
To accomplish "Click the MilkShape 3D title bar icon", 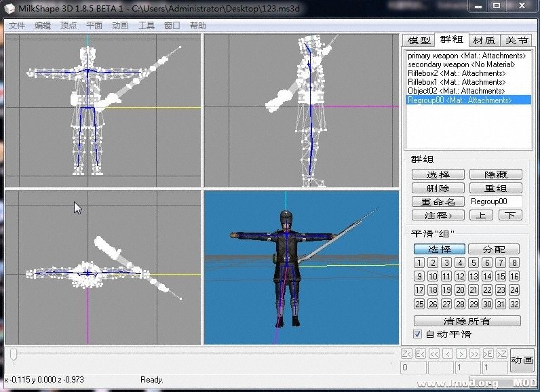I will [x=10, y=7].
